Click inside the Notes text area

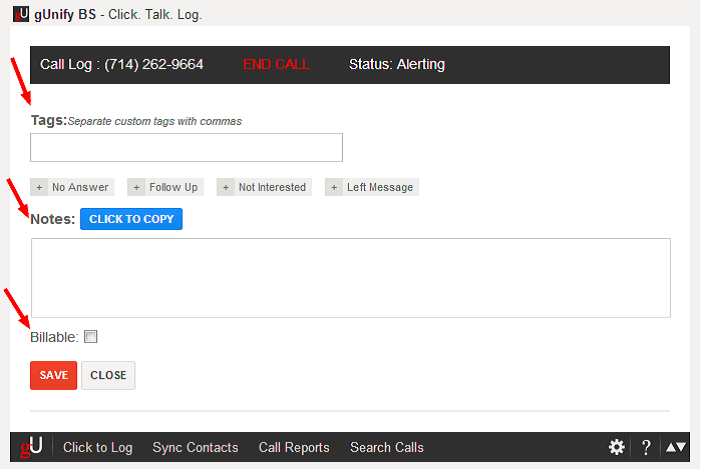pos(350,277)
